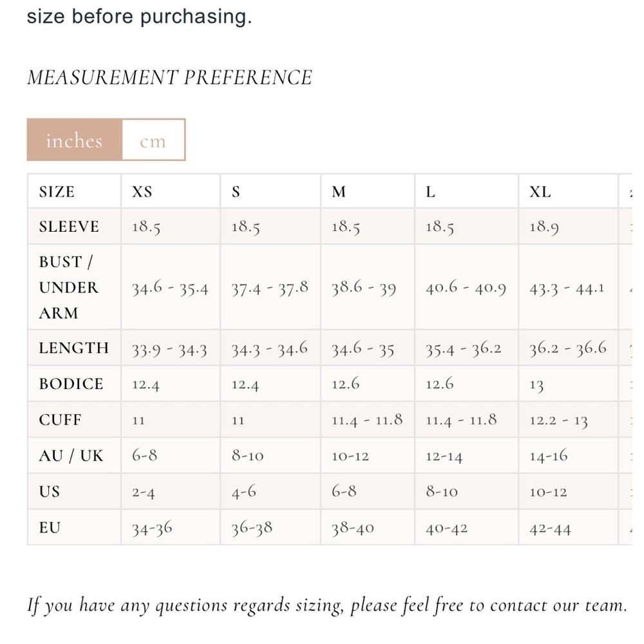Select the AU / UK row label
Screen dimensions: 644x644
[x=71, y=455]
